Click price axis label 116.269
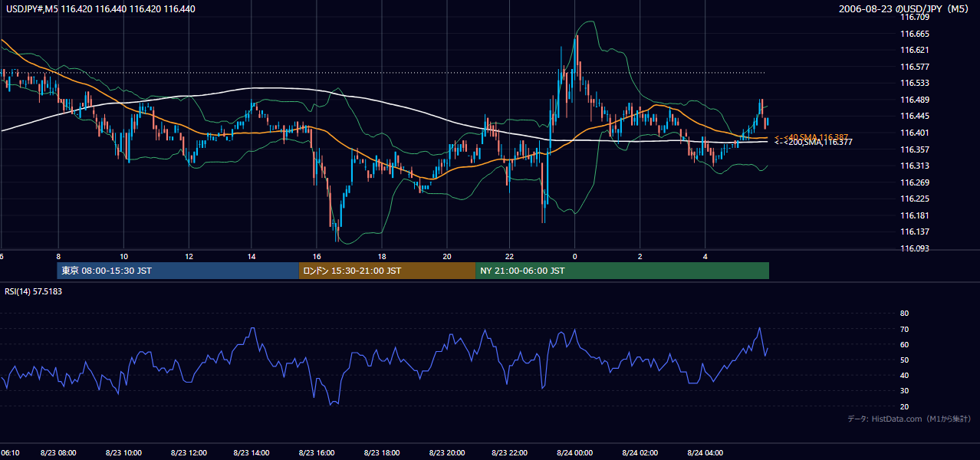Viewport: 980px width, 460px height. pos(915,182)
